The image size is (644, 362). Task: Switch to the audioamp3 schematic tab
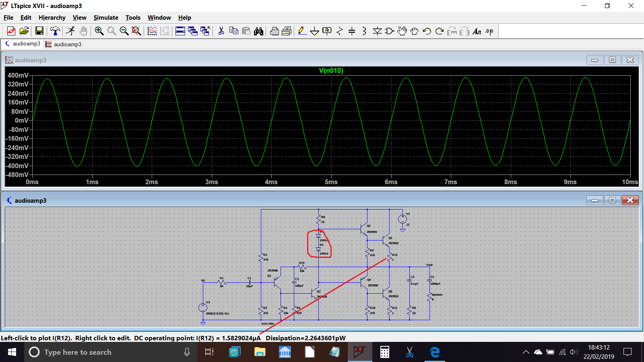pos(22,44)
